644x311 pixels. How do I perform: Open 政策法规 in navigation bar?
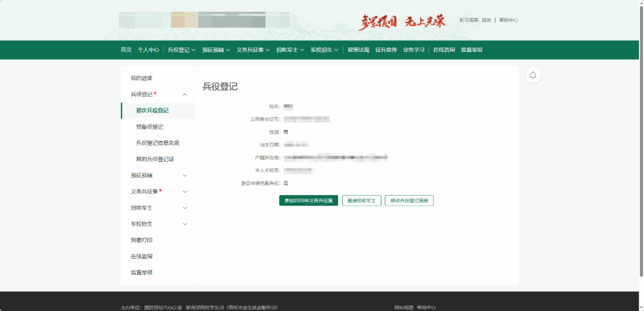pyautogui.click(x=358, y=50)
